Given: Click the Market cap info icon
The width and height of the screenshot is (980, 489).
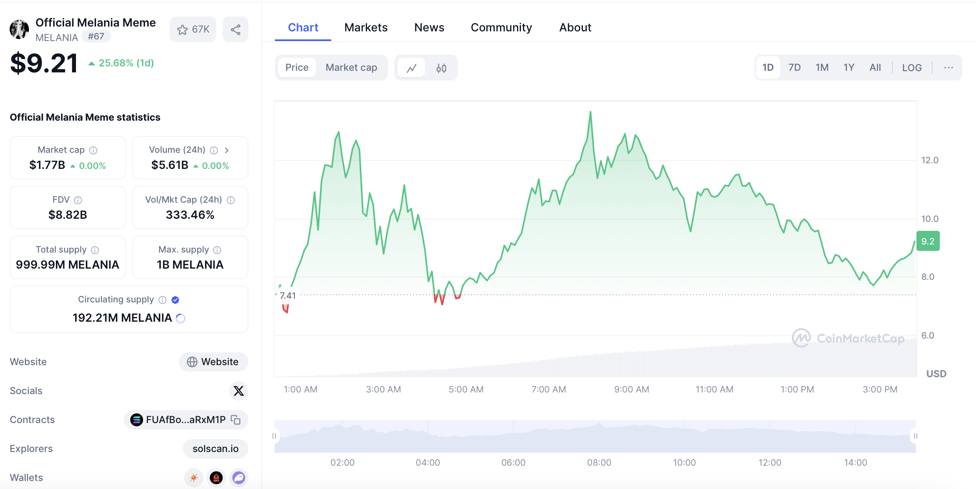Looking at the screenshot, I should pos(93,150).
